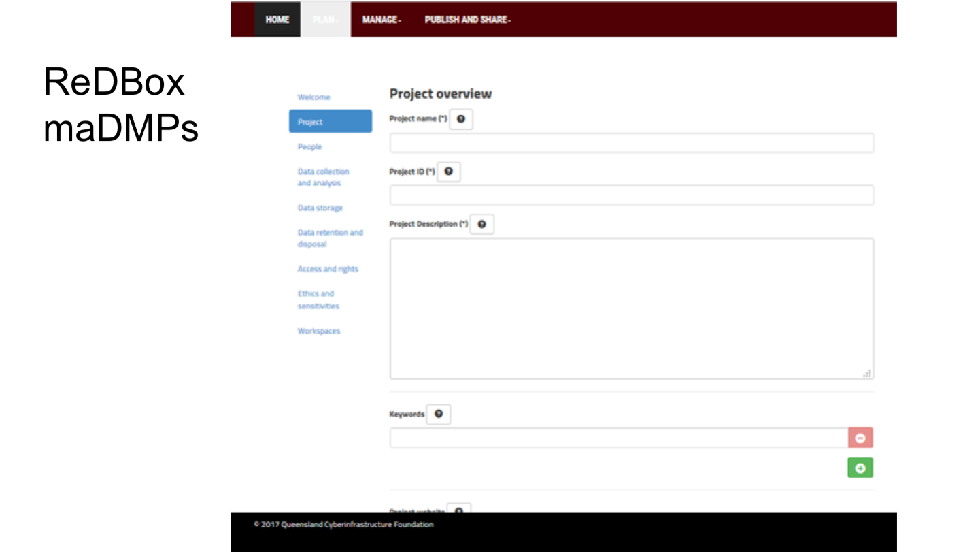Screen dimensions: 980x552
Task: Remove keyword with red minus button
Action: point(860,438)
